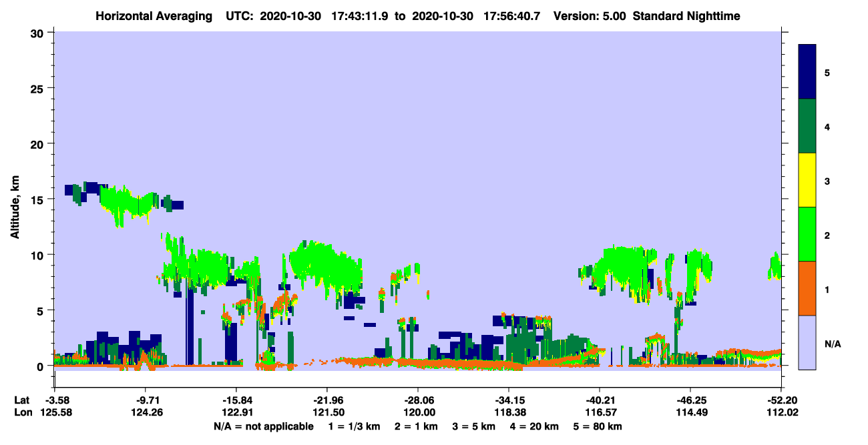
Task: Click the '1 = 1/3 km' legend note
Action: pos(354,426)
